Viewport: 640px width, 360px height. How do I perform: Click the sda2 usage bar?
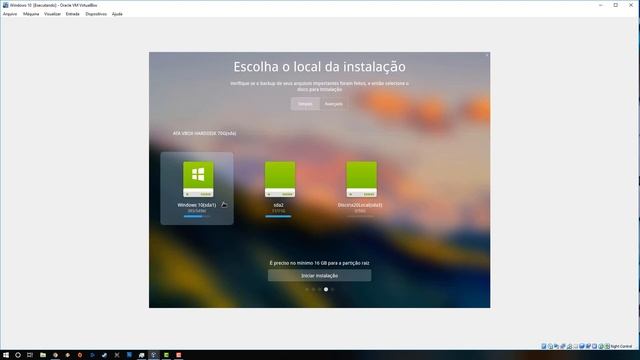point(278,216)
